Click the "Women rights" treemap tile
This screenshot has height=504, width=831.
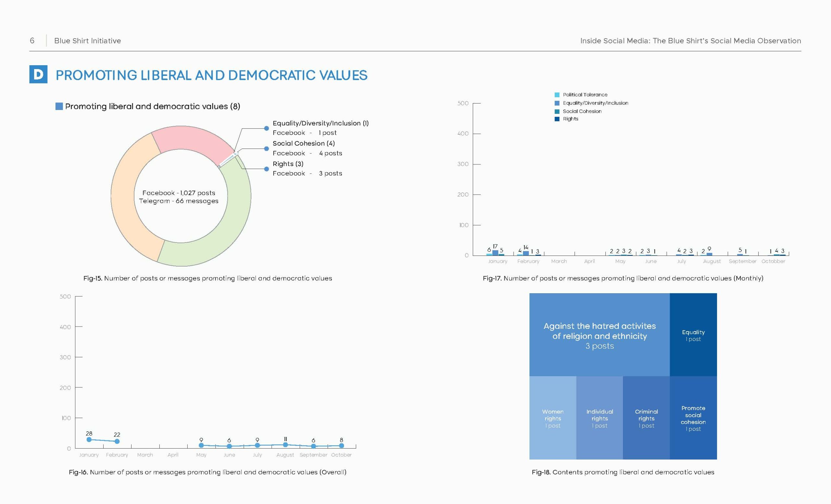click(553, 418)
